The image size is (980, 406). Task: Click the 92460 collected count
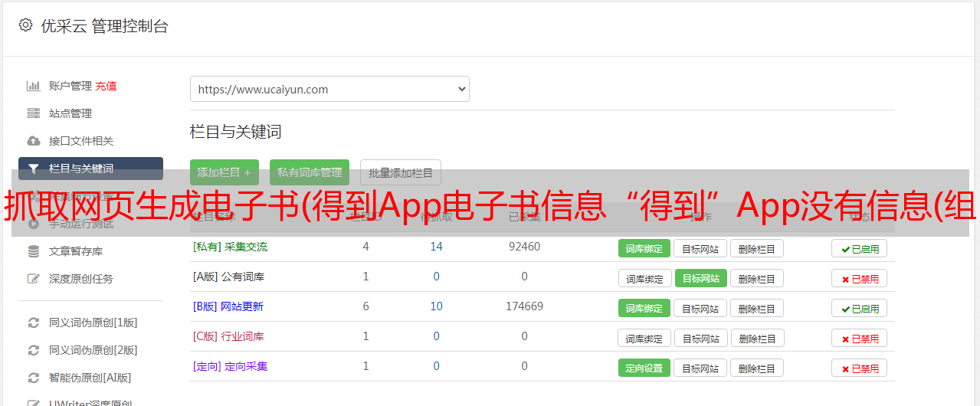[x=524, y=247]
